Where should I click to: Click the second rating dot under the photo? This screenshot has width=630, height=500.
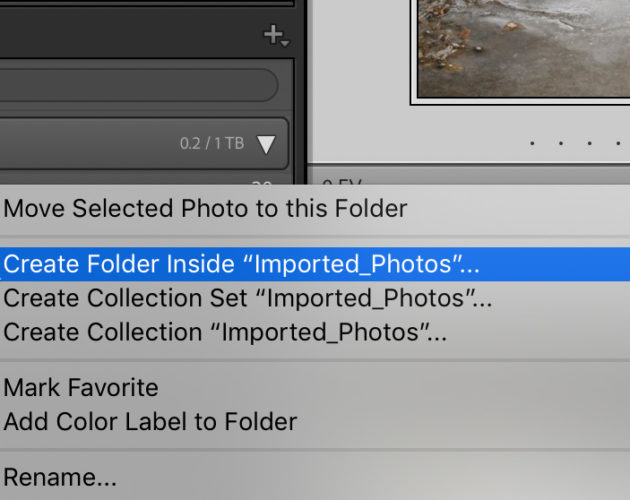click(561, 143)
